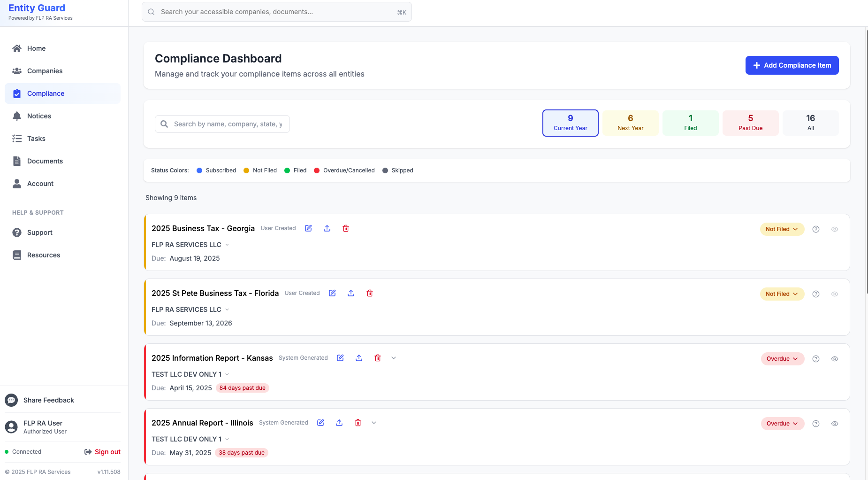Click the Share Feedback label
The image size is (868, 480).
(49, 400)
